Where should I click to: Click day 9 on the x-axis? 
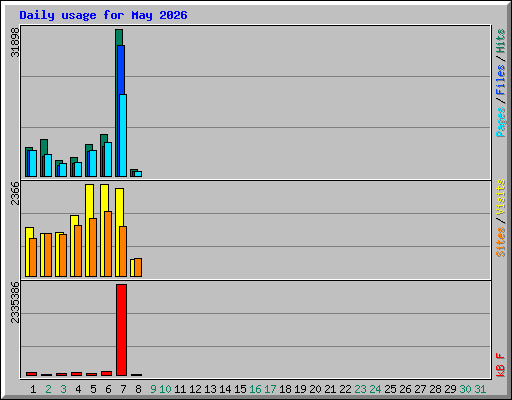coord(153,389)
